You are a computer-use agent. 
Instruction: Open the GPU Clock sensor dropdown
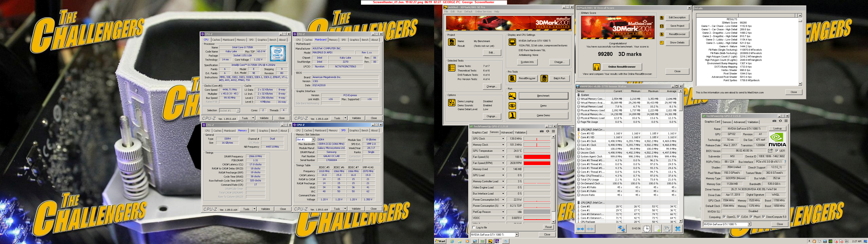tap(503, 139)
